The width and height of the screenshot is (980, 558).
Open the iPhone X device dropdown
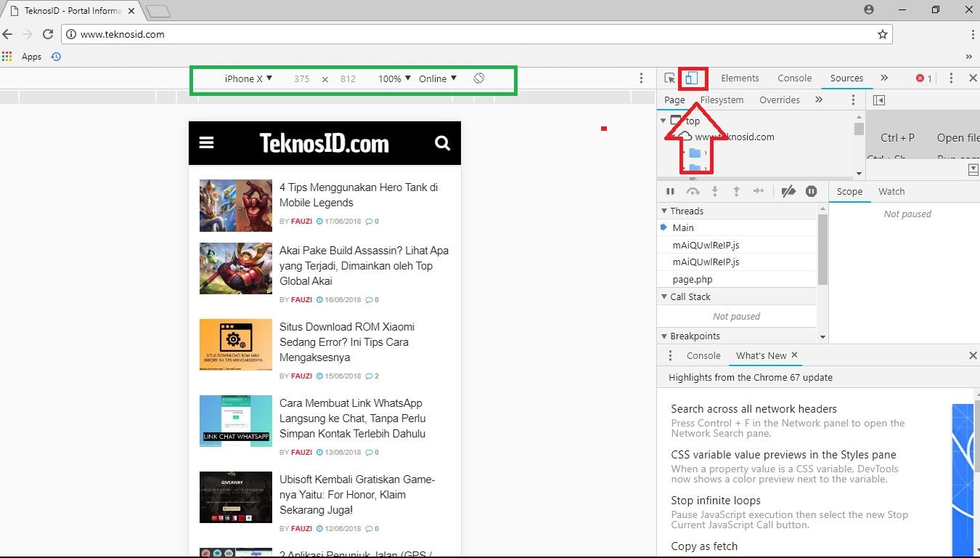(x=248, y=78)
